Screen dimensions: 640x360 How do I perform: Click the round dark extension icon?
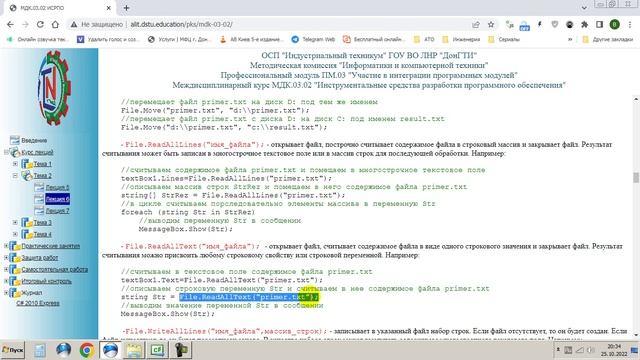[569, 24]
